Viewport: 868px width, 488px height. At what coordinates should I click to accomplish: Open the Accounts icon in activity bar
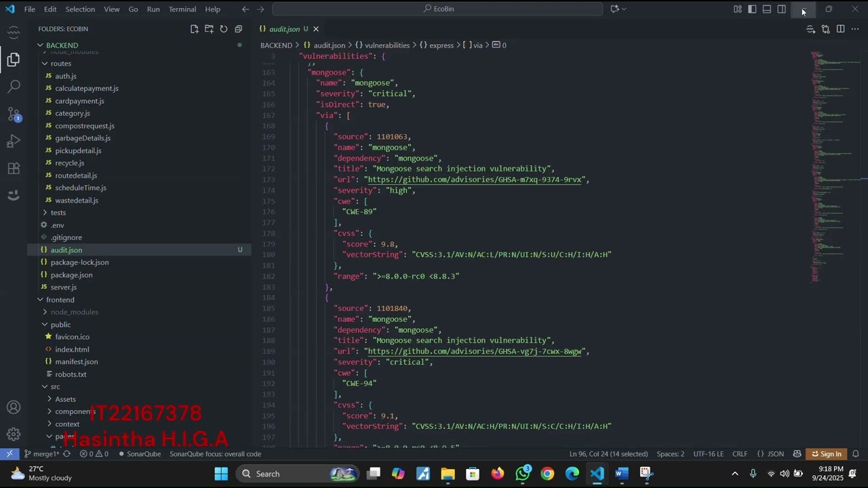pyautogui.click(x=14, y=407)
